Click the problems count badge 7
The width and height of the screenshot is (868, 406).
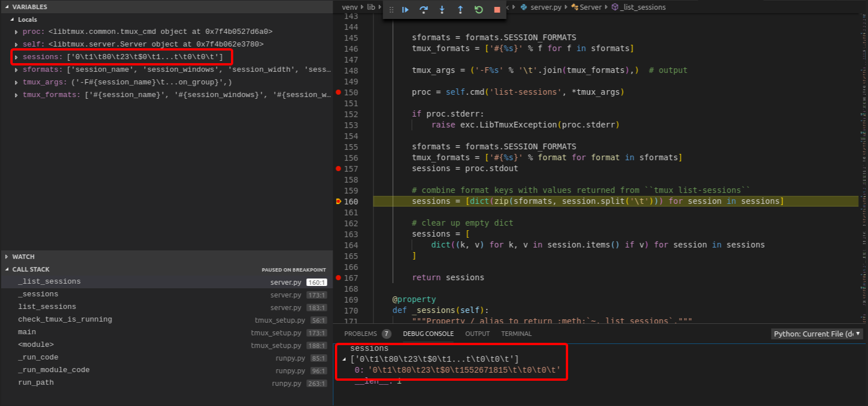pos(386,334)
